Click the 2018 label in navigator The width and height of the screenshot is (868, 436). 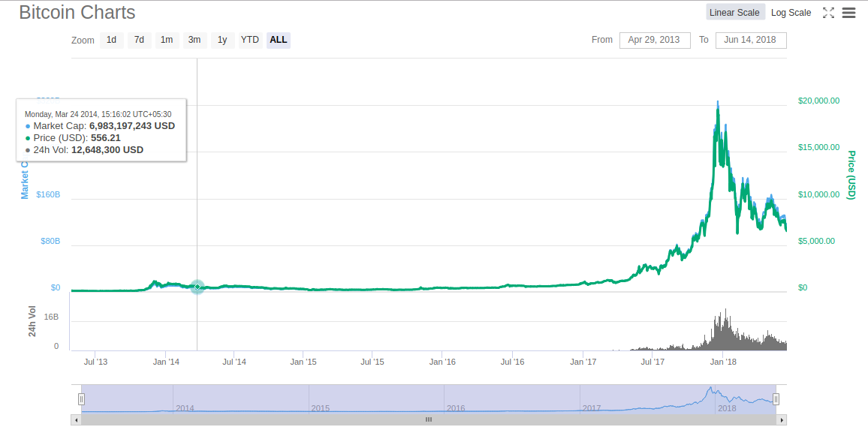(x=727, y=408)
